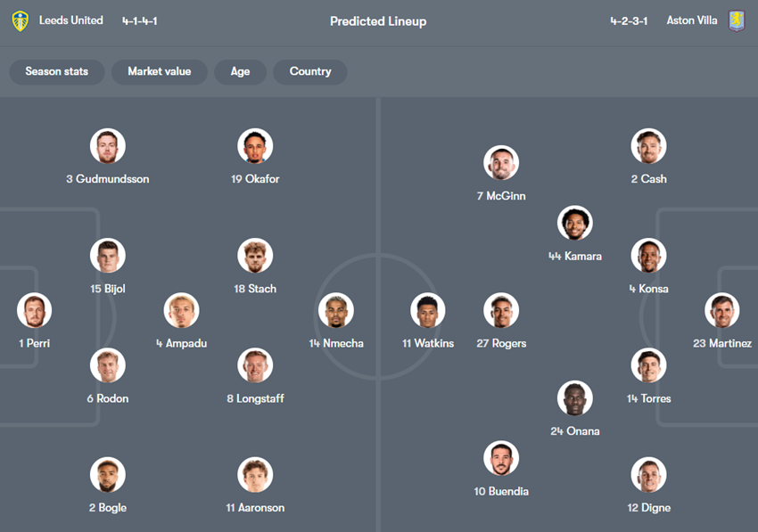Select the Season stats tab
758x532 pixels.
pos(57,71)
